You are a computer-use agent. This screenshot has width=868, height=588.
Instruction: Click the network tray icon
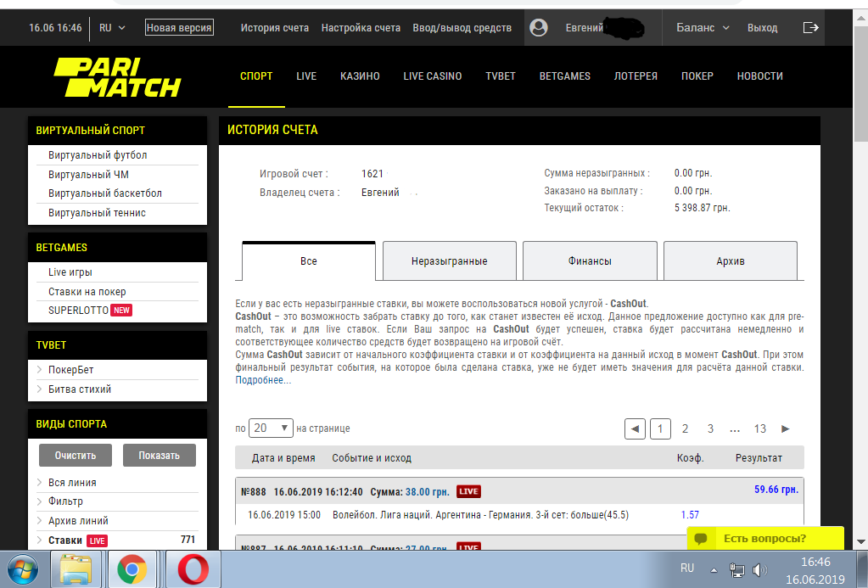(x=736, y=569)
